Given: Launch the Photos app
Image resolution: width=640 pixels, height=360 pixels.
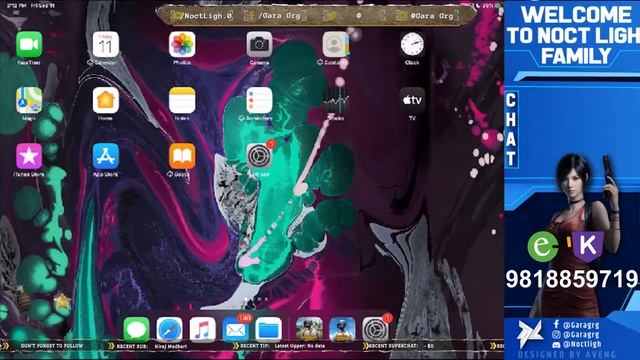Looking at the screenshot, I should coord(182,45).
